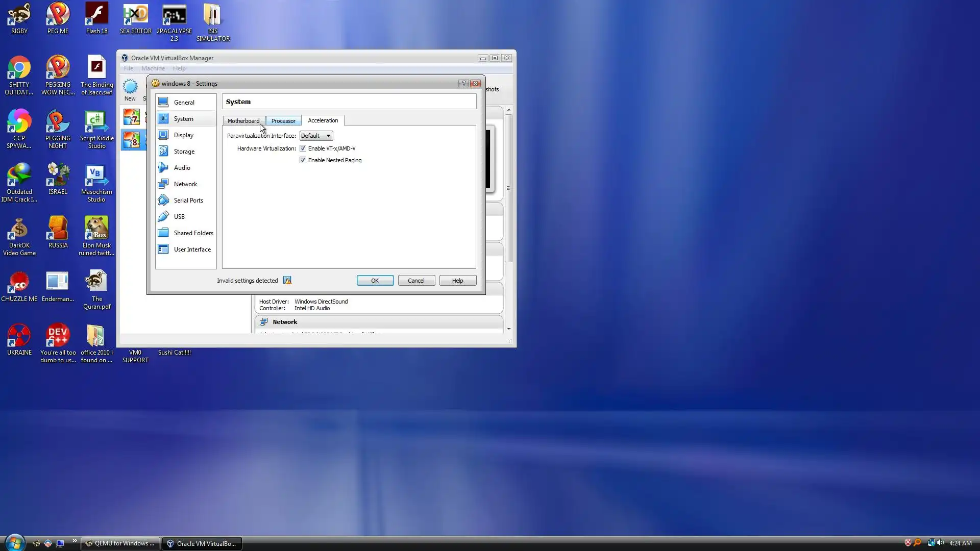The image size is (980, 551).
Task: Open the General settings category
Action: click(x=184, y=103)
